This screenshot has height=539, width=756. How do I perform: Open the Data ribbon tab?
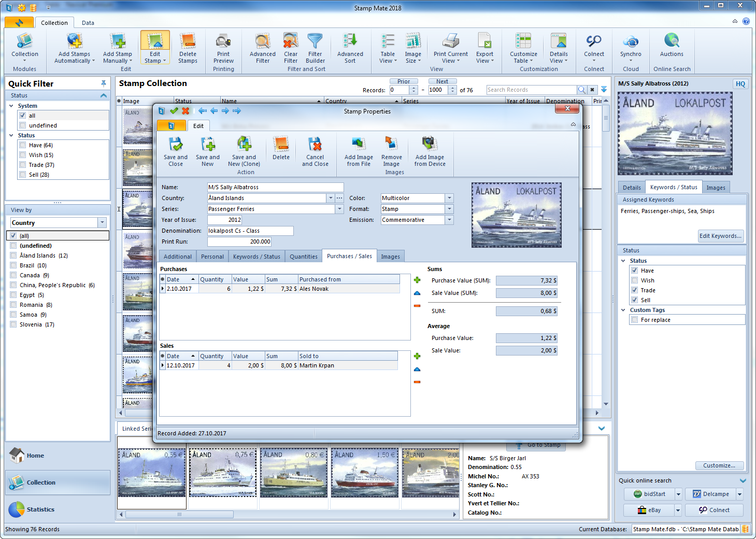point(88,23)
